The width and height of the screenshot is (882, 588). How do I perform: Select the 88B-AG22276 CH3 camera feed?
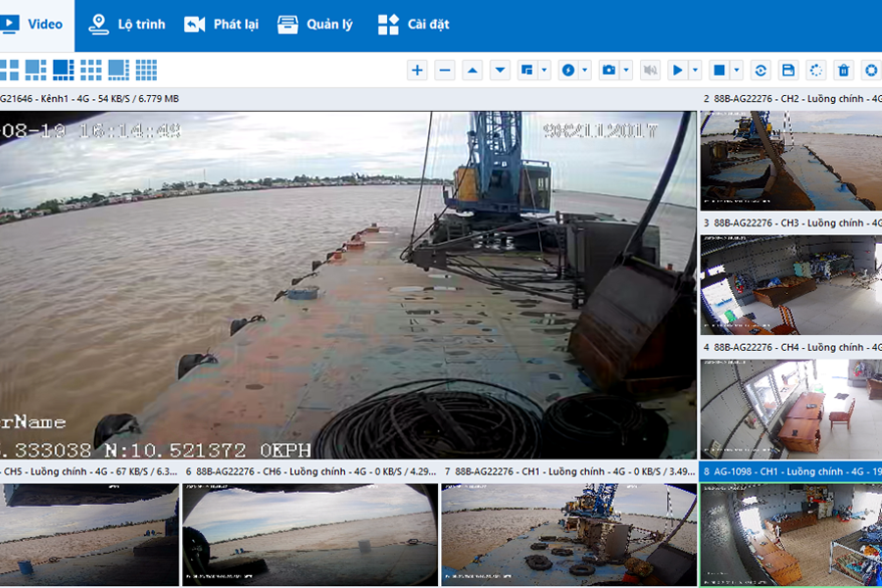pos(791,284)
